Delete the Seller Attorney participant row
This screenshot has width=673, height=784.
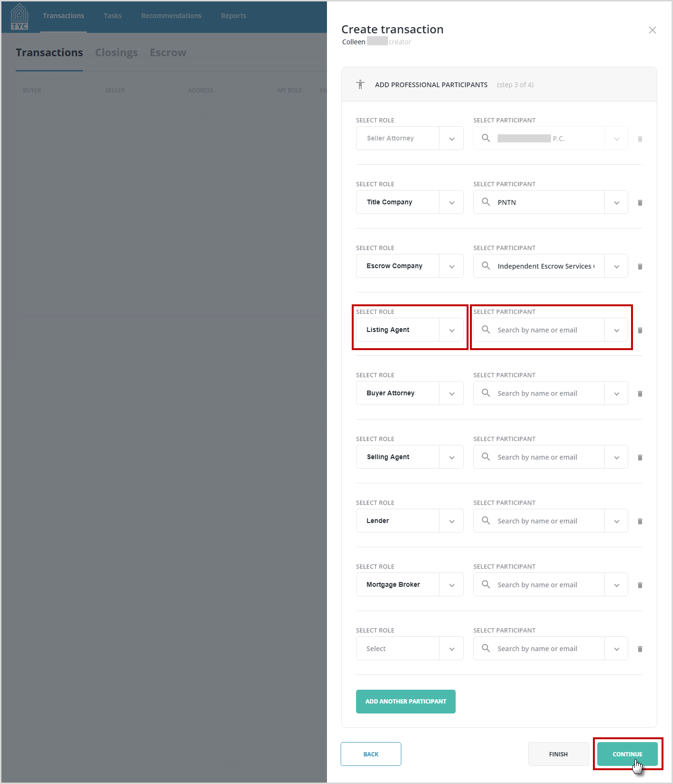click(640, 139)
